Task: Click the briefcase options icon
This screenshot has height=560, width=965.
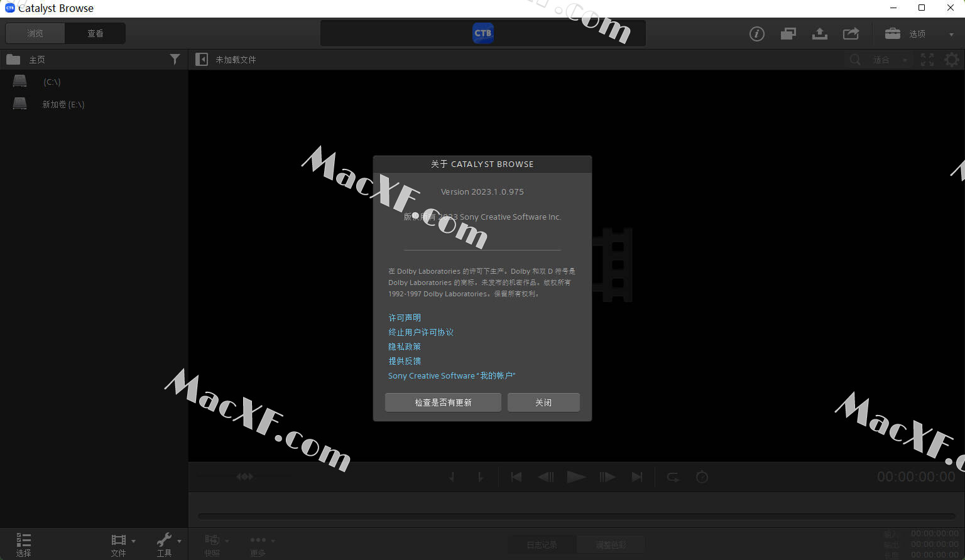Action: [x=893, y=34]
